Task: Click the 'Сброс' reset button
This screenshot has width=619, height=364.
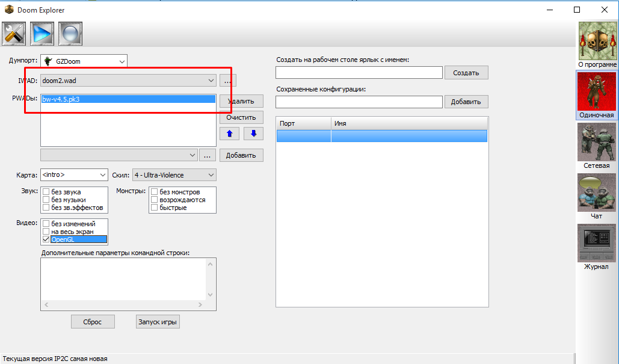Action: pyautogui.click(x=93, y=322)
